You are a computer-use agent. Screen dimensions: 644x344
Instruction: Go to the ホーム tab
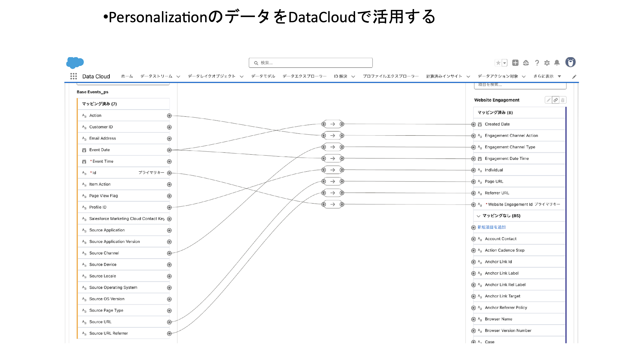point(127,76)
